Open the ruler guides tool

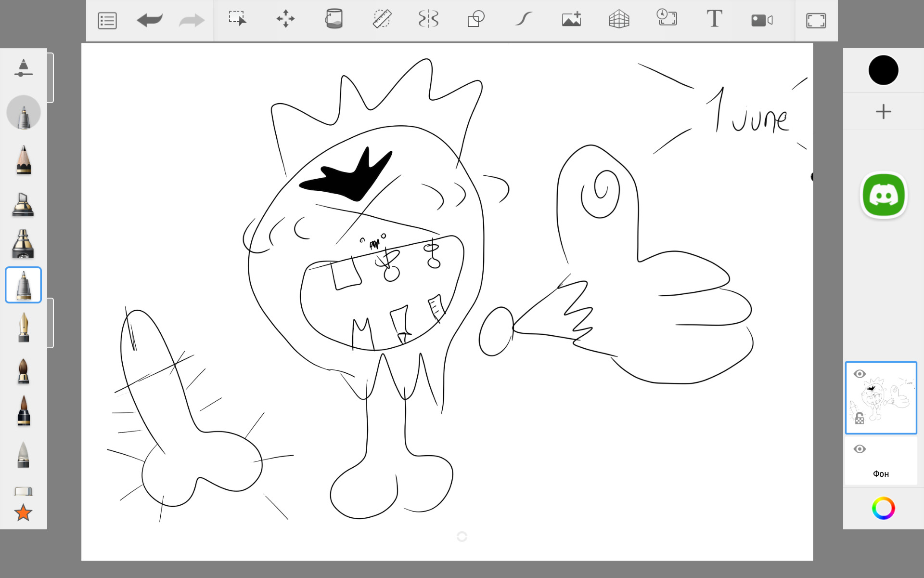coord(382,19)
